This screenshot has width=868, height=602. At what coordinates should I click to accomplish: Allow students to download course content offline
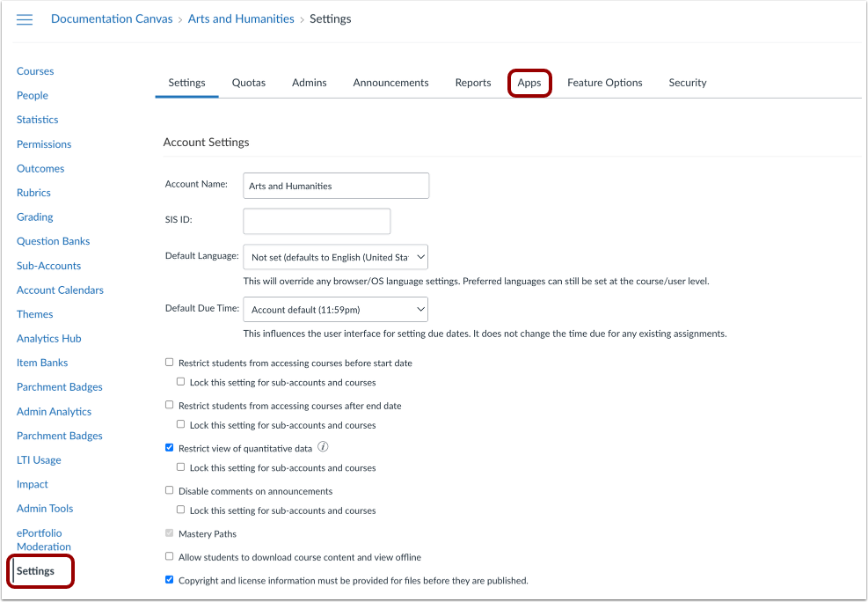169,556
